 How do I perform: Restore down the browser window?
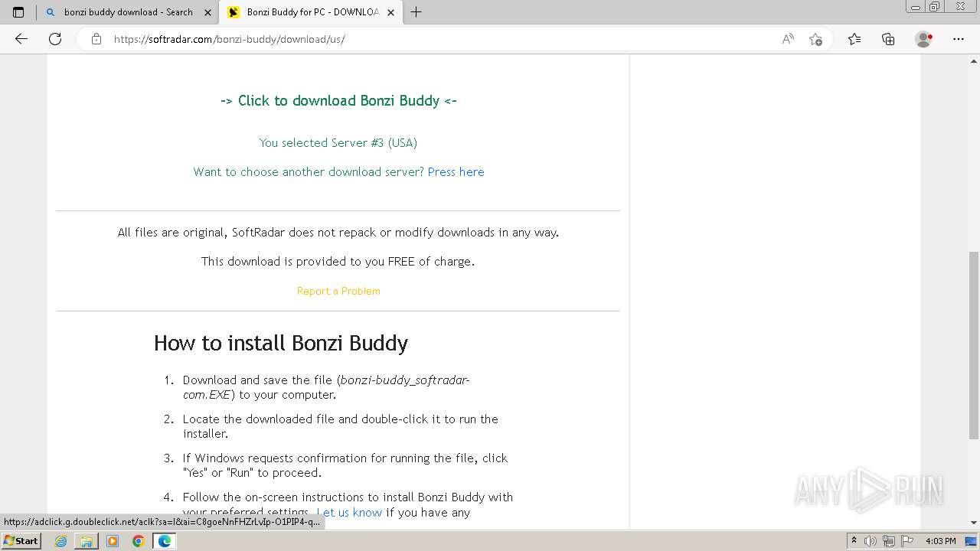(x=934, y=7)
